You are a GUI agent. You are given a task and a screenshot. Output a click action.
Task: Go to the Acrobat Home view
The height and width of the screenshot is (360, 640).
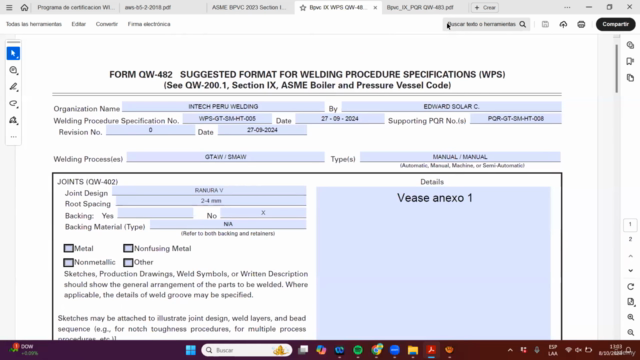tap(24, 7)
